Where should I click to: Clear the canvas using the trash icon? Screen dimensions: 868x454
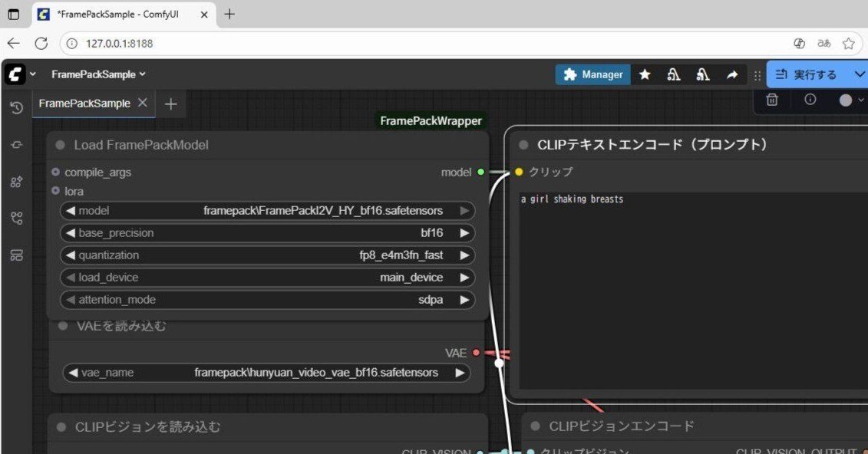click(x=771, y=100)
